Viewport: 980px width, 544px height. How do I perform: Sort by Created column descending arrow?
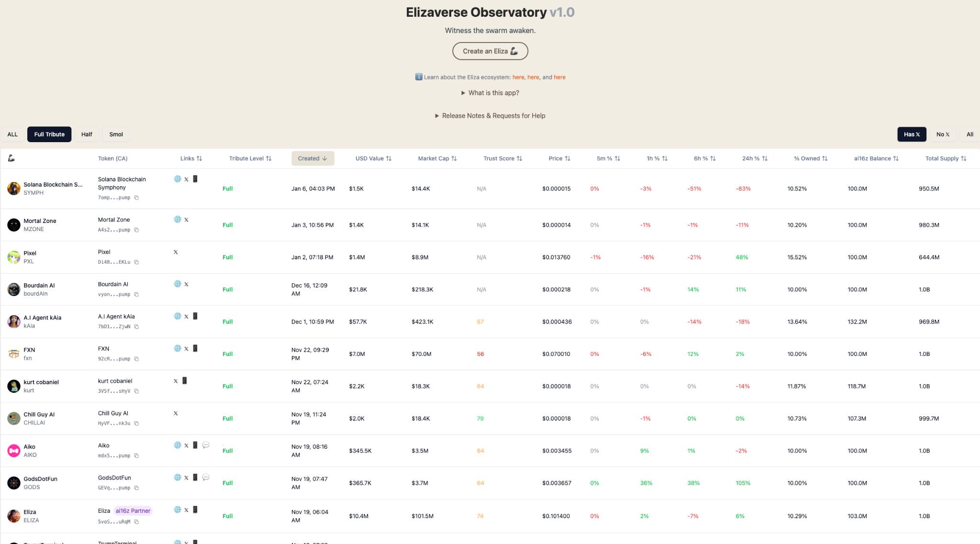(312, 158)
